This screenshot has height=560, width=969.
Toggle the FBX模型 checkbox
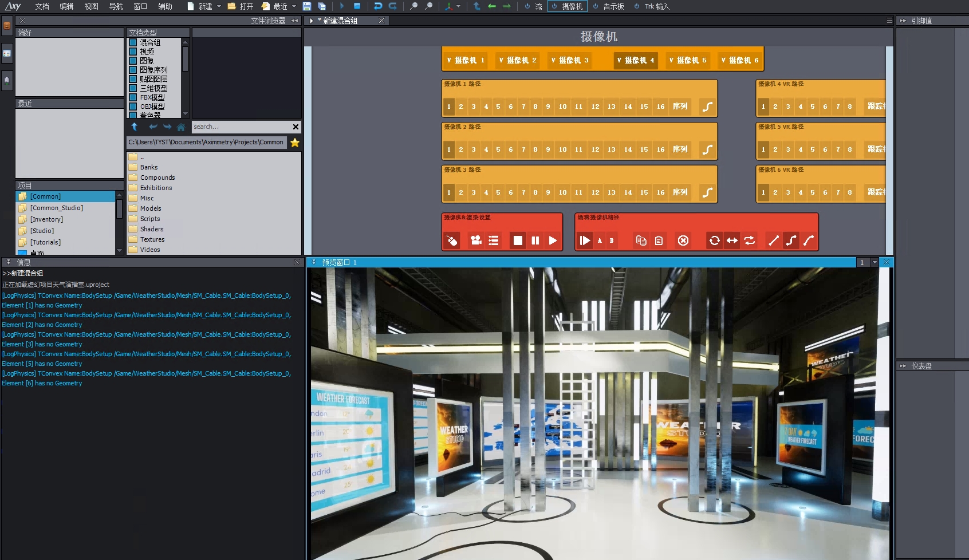(133, 97)
